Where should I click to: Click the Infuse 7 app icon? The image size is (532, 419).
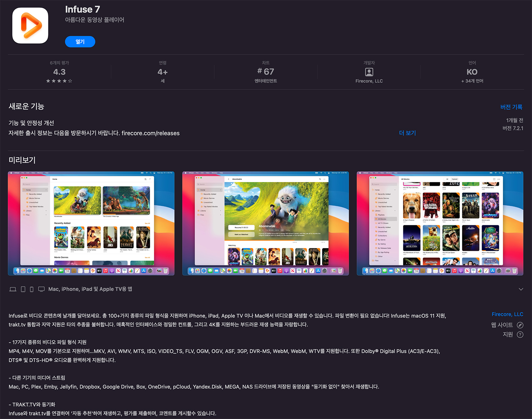tap(30, 26)
